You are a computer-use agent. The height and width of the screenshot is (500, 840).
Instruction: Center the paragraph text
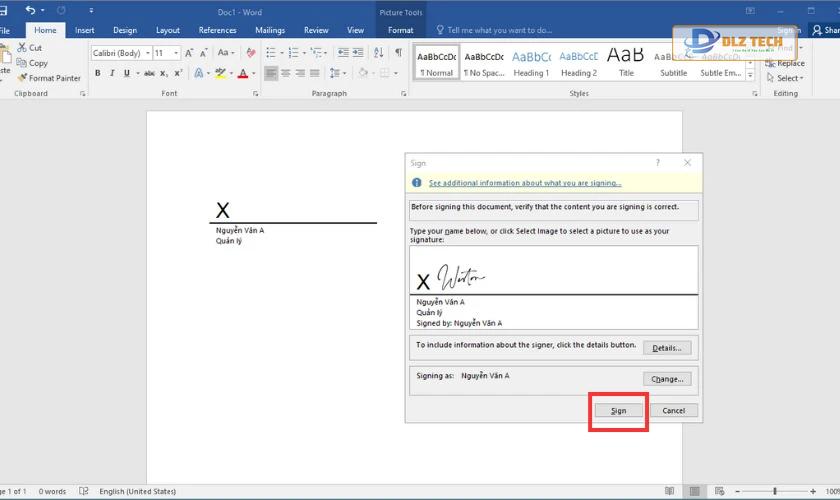[286, 73]
